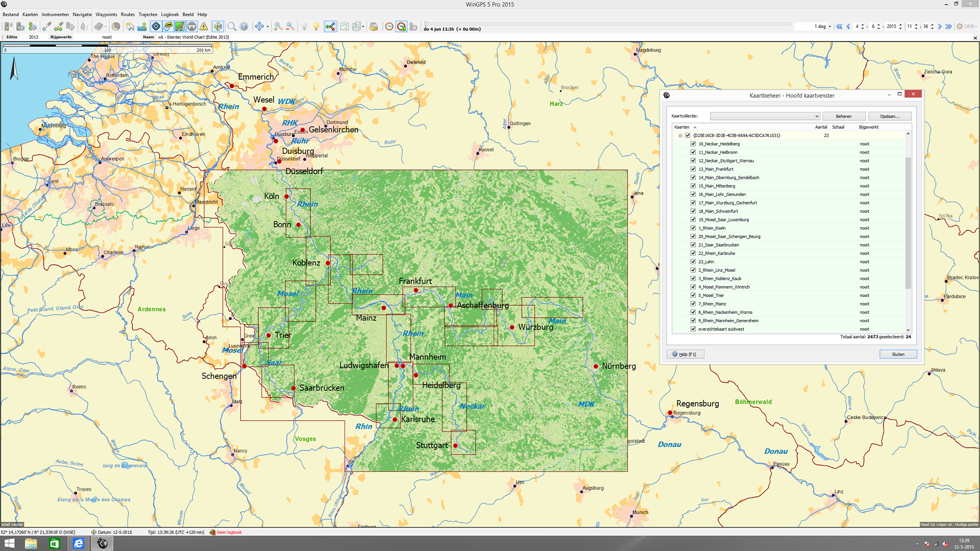The width and height of the screenshot is (980, 551).
Task: Uncheck the 13_Main_Frankfurt chart checkbox
Action: pos(693,169)
